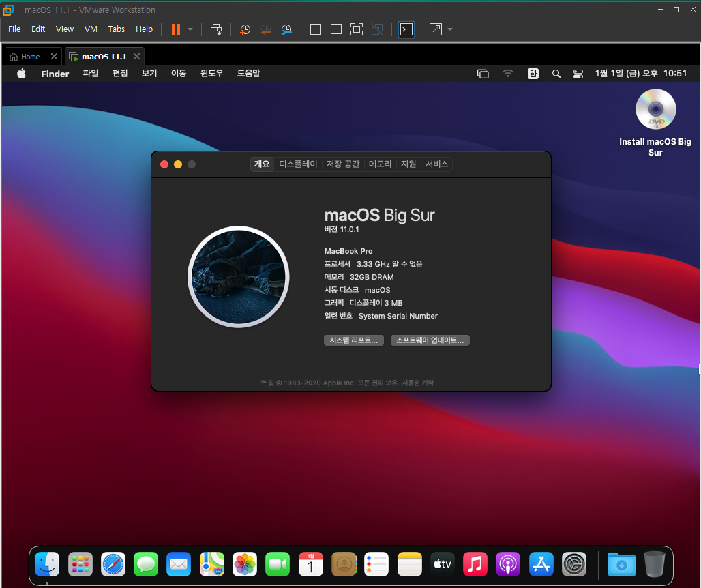Open Calendar from the Dock
The width and height of the screenshot is (701, 588).
pos(311,564)
